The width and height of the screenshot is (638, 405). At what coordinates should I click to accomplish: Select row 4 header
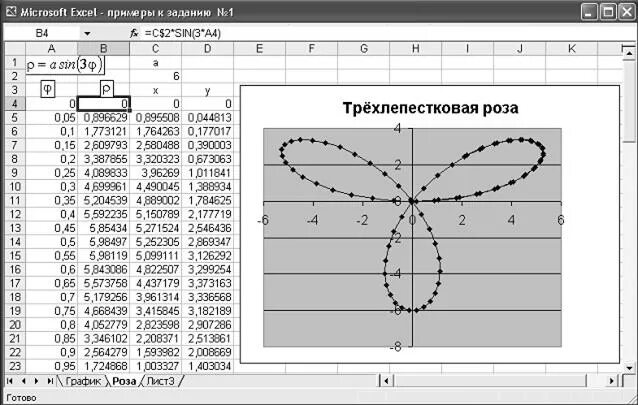(15, 103)
